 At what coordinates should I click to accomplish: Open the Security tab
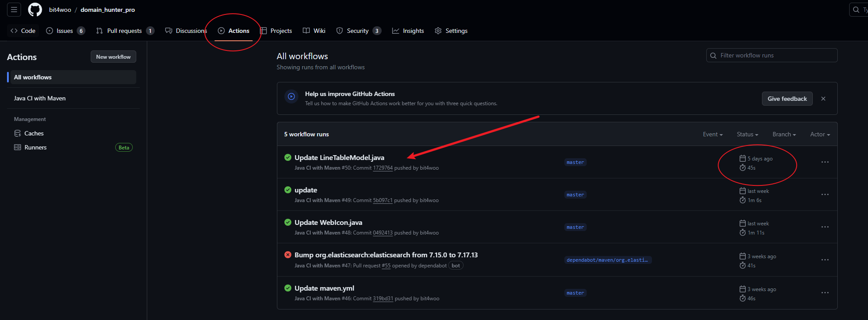click(x=358, y=31)
